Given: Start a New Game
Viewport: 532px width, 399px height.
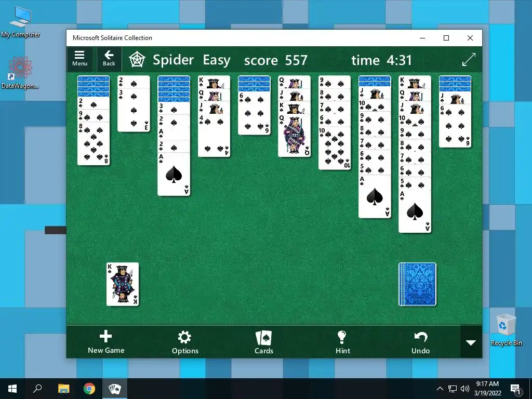Looking at the screenshot, I should 106,342.
